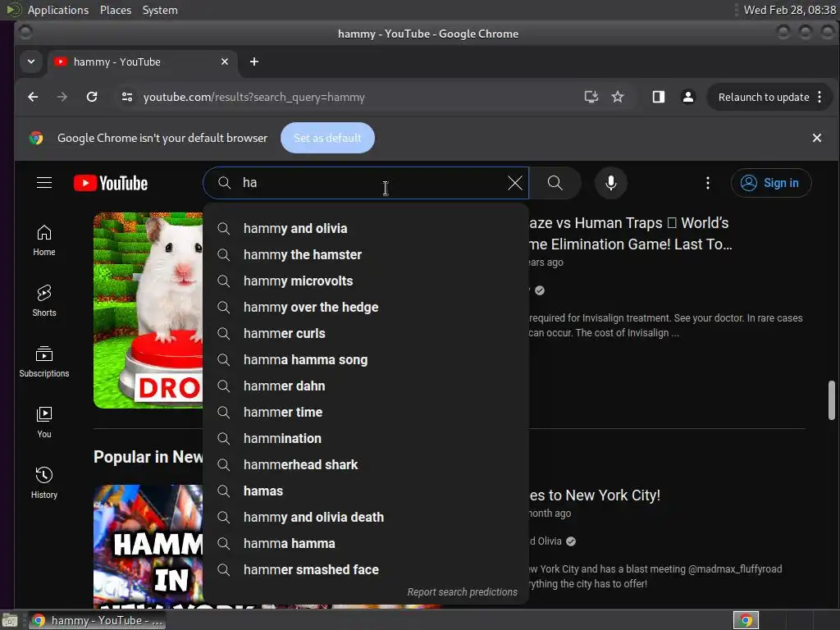Image resolution: width=840 pixels, height=630 pixels.
Task: Start voice search with microphone icon
Action: (610, 183)
